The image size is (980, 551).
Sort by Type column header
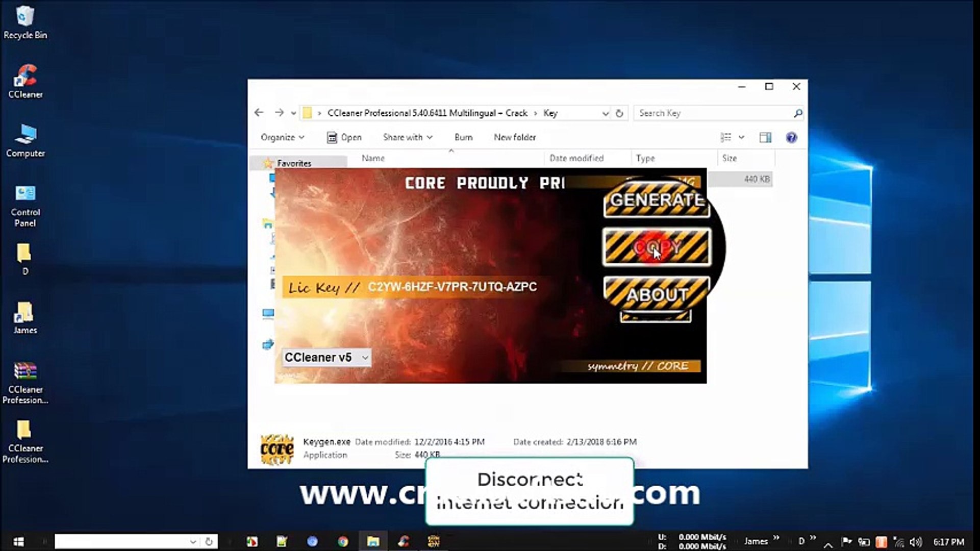673,158
